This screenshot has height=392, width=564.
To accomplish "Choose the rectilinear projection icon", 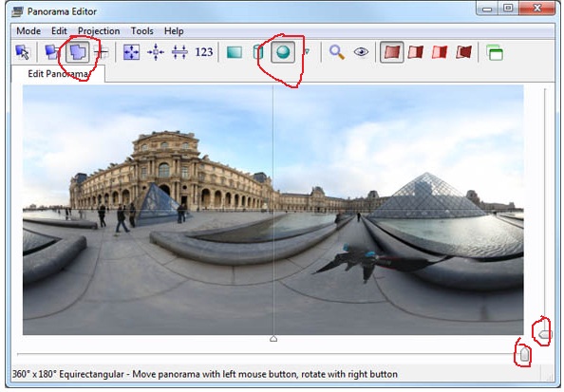I will click(x=235, y=52).
